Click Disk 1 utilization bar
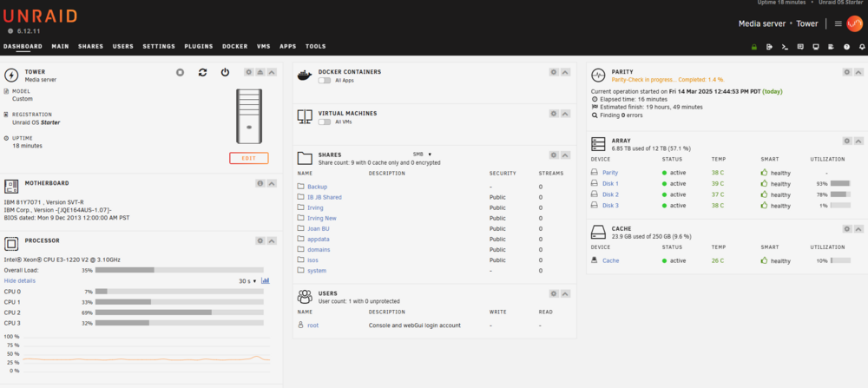The width and height of the screenshot is (868, 388). [x=840, y=183]
